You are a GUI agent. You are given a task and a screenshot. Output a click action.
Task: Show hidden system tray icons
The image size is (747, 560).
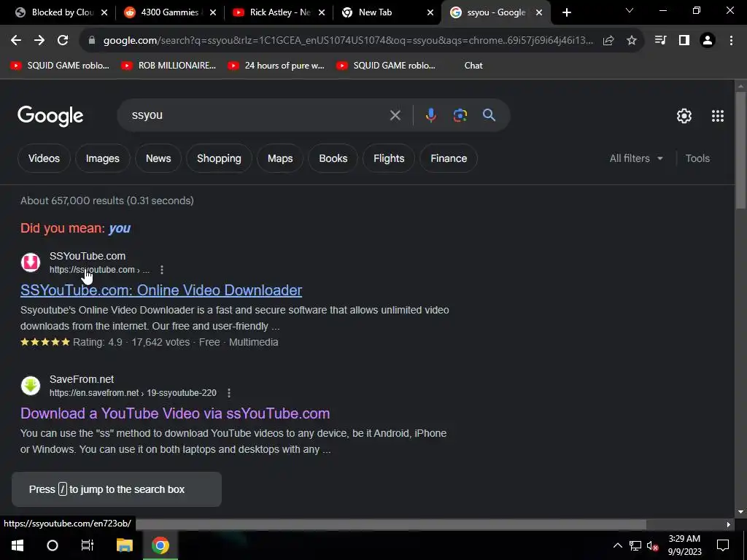click(x=617, y=545)
